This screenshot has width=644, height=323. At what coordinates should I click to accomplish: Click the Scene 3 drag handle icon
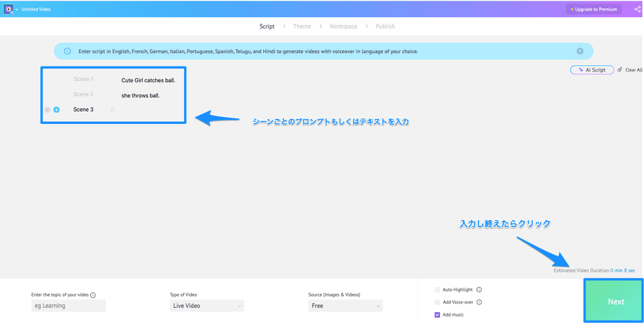point(112,110)
